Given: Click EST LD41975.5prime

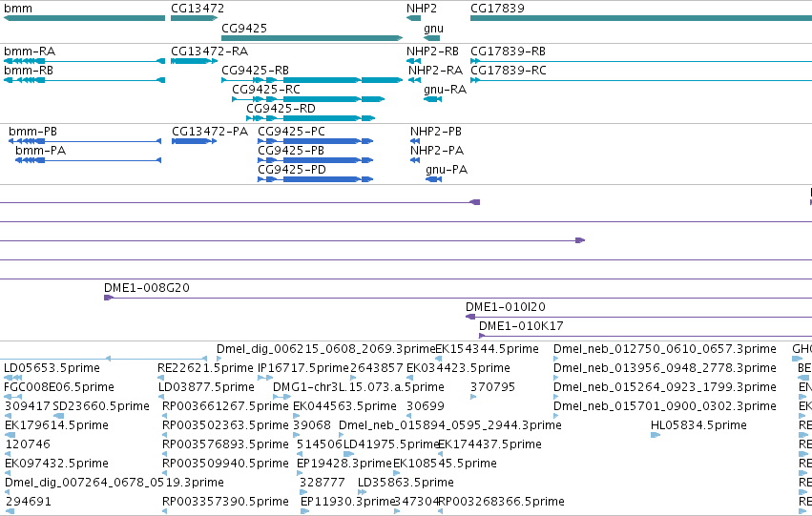Looking at the screenshot, I should coord(349,454).
